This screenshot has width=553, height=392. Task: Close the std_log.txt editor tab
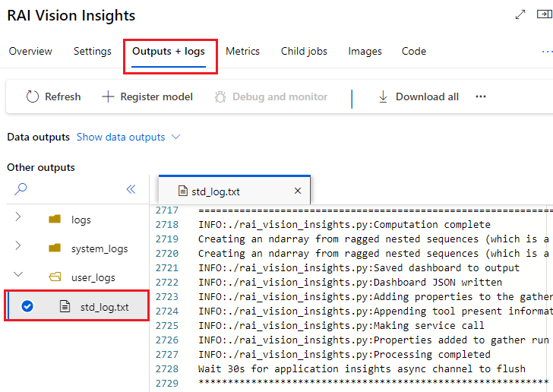(298, 191)
